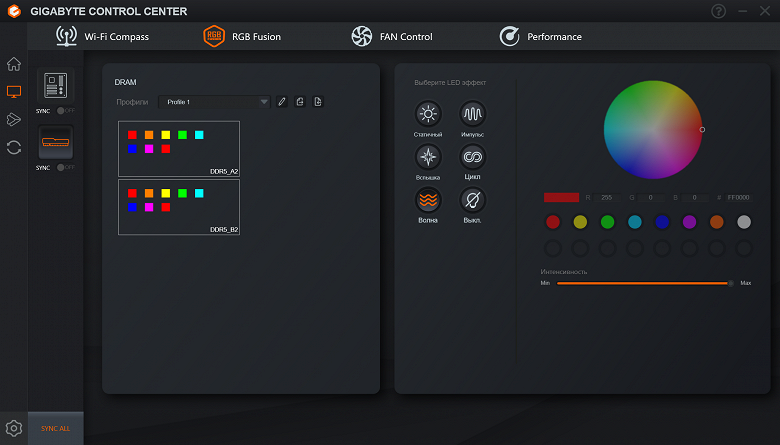Select the Wave (Волна) LED effect

[x=428, y=200]
